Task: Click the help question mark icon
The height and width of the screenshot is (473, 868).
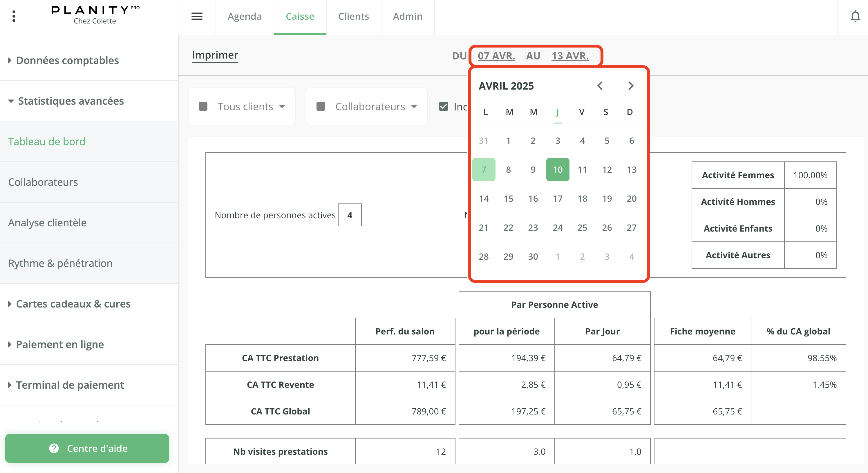Action: tap(54, 448)
